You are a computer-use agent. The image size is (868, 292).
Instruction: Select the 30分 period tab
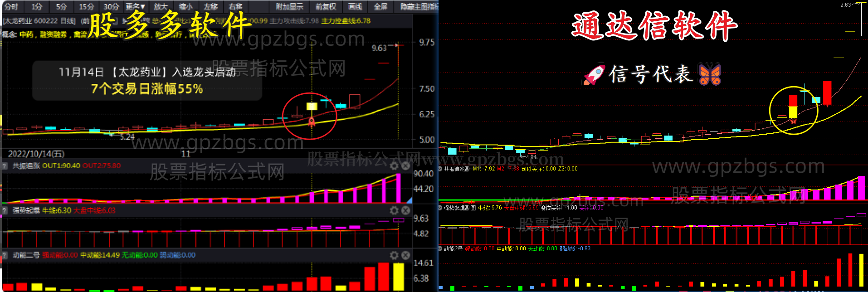(x=111, y=7)
